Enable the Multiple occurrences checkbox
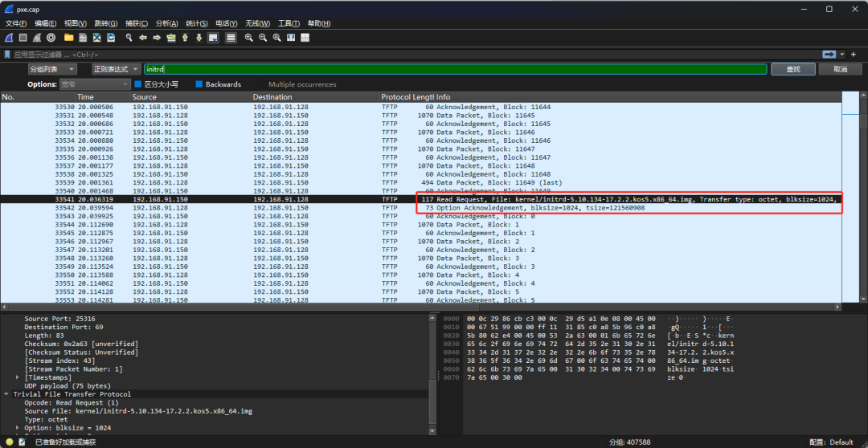The image size is (868, 448). (x=260, y=84)
